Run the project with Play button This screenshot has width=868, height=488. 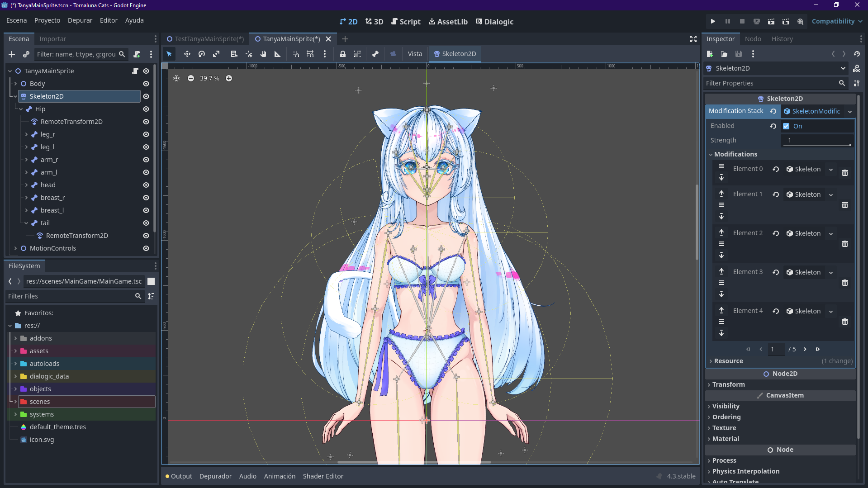(713, 21)
